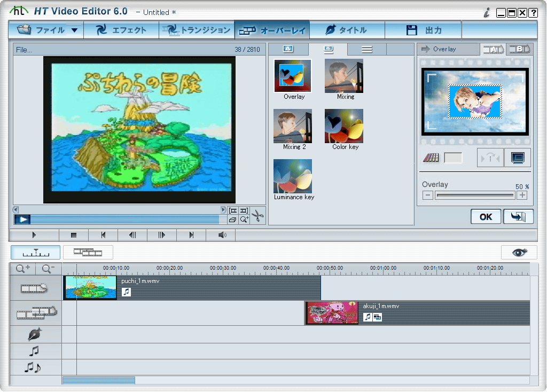Switch to list-lines overlay category tab
This screenshot has height=392, width=547.
coord(366,49)
